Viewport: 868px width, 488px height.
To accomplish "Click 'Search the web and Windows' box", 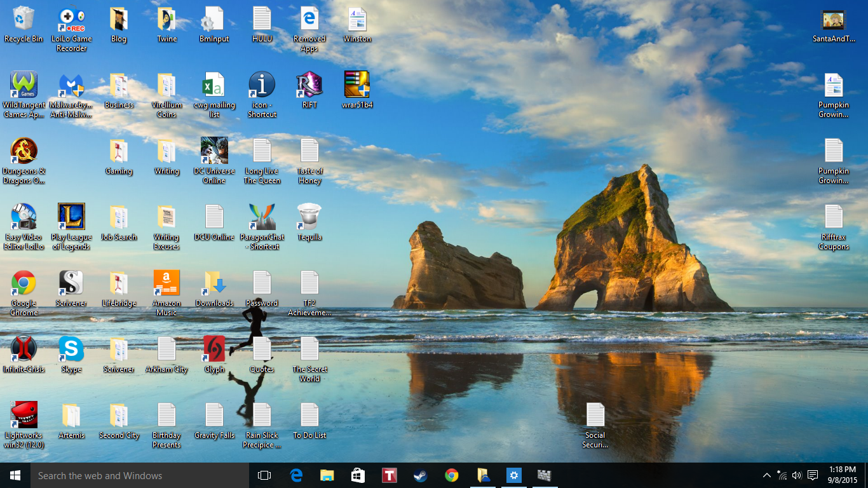I will point(140,475).
